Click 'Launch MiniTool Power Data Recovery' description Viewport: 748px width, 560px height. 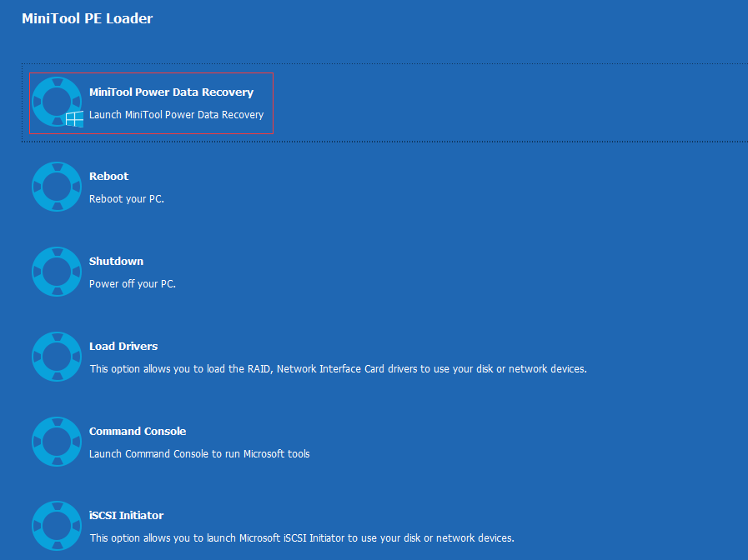(176, 115)
